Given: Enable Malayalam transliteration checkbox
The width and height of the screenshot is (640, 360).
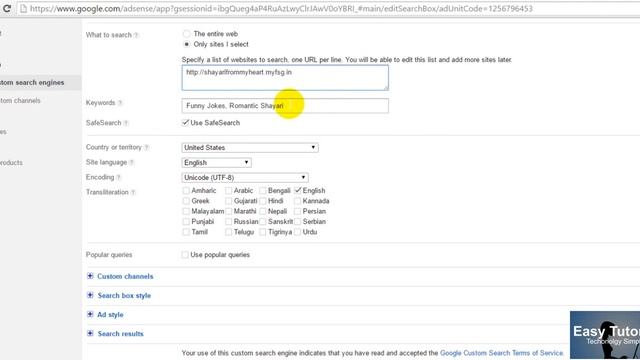Looking at the screenshot, I should pos(186,211).
